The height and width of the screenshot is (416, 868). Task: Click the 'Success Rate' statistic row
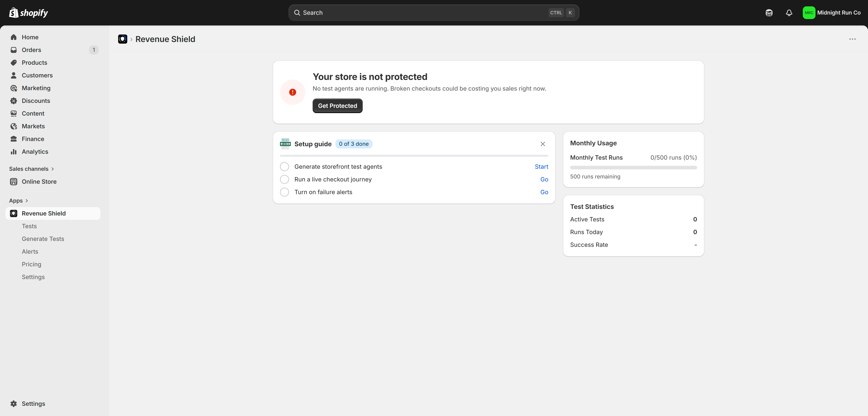(633, 245)
